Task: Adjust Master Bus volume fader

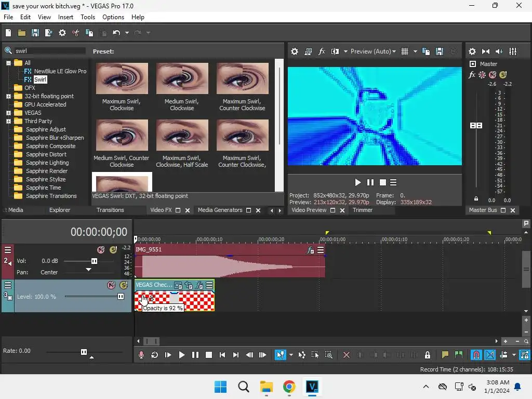Action: [x=476, y=126]
